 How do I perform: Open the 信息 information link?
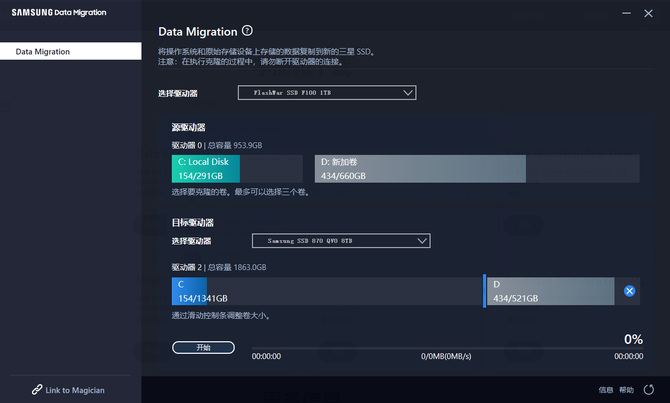click(x=606, y=389)
